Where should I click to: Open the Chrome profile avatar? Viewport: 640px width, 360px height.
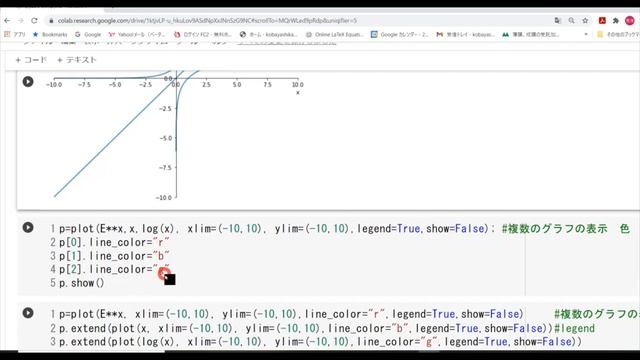click(630, 20)
